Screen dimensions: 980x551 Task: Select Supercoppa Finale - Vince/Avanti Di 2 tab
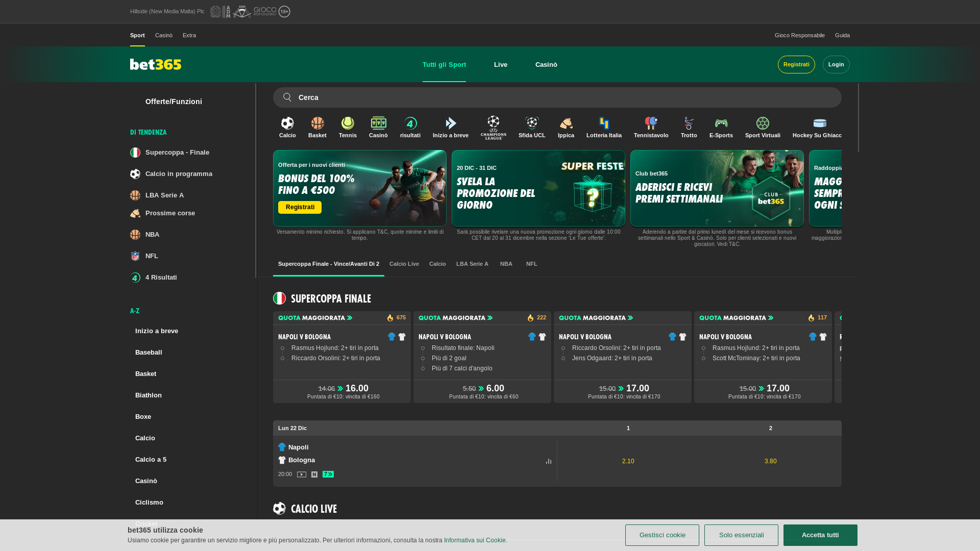[329, 264]
